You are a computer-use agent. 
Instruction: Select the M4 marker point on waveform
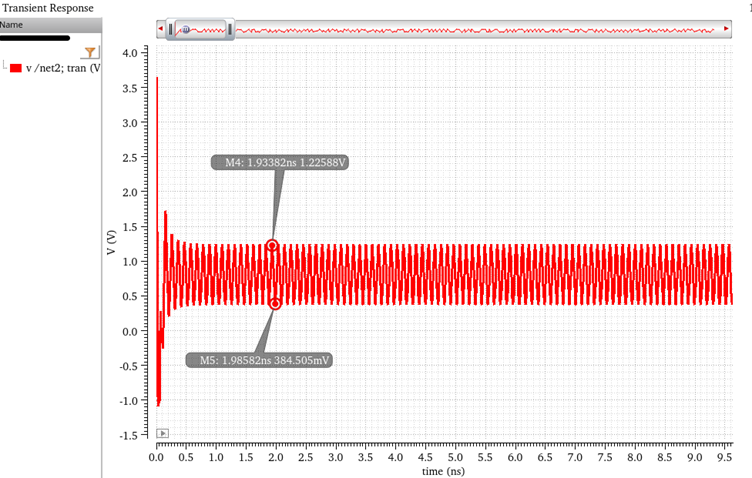(271, 246)
